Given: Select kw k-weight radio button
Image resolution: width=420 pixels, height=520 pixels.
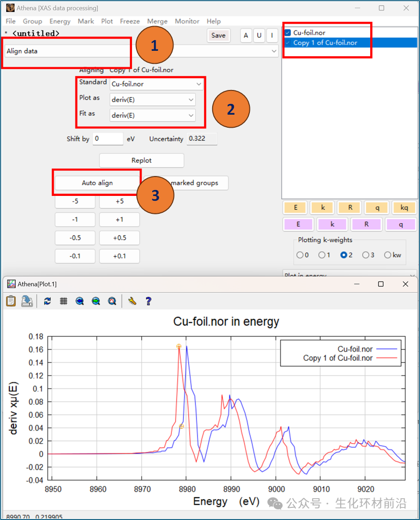Looking at the screenshot, I should (x=387, y=255).
